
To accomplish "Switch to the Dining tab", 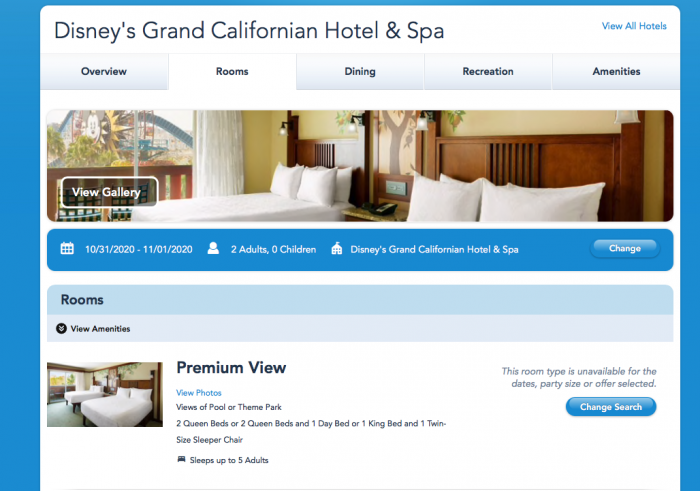I will tap(360, 71).
